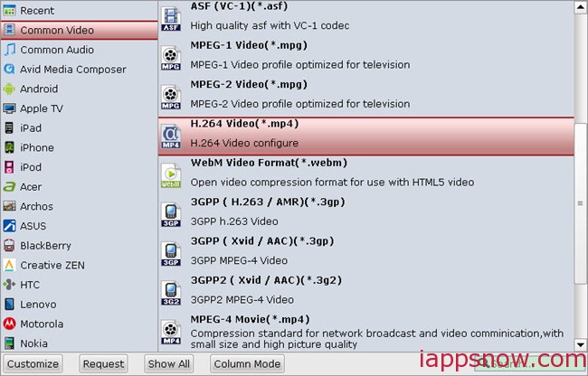The image size is (588, 376).
Task: Click the scrollbar down arrow
Action: pos(581,345)
